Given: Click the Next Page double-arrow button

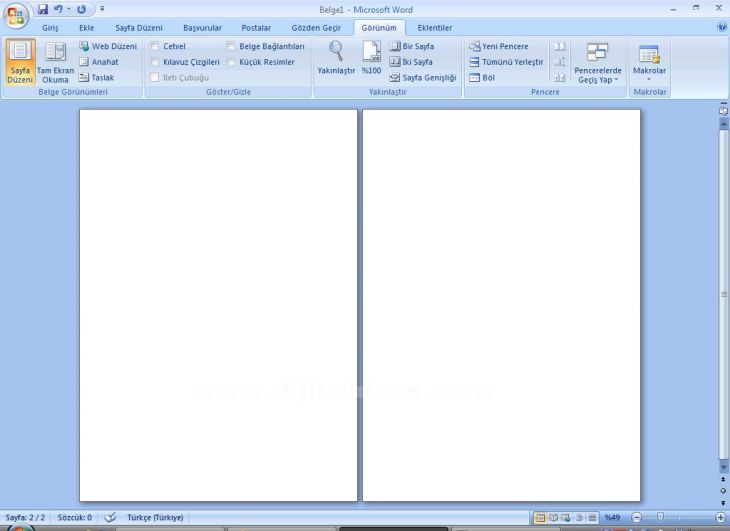Looking at the screenshot, I should click(x=723, y=503).
